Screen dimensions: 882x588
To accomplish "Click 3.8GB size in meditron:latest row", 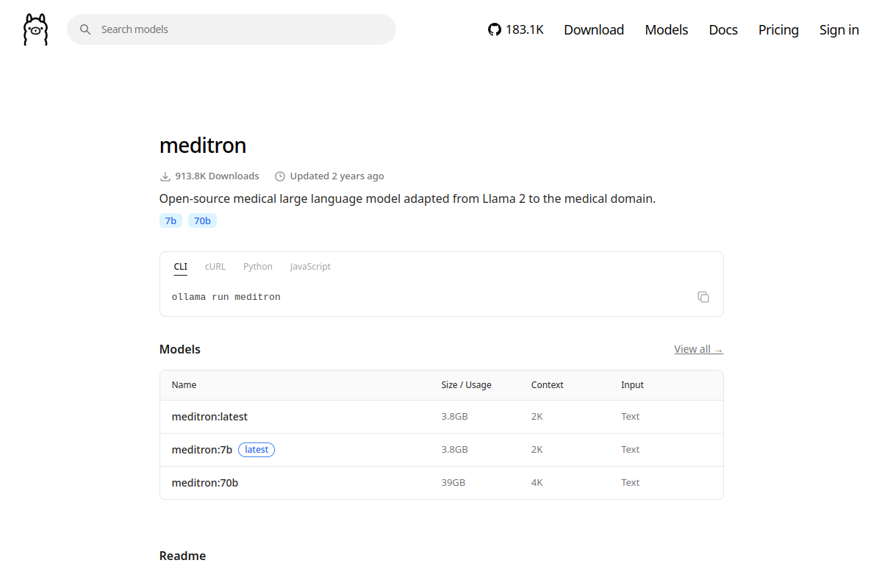I will tap(454, 417).
